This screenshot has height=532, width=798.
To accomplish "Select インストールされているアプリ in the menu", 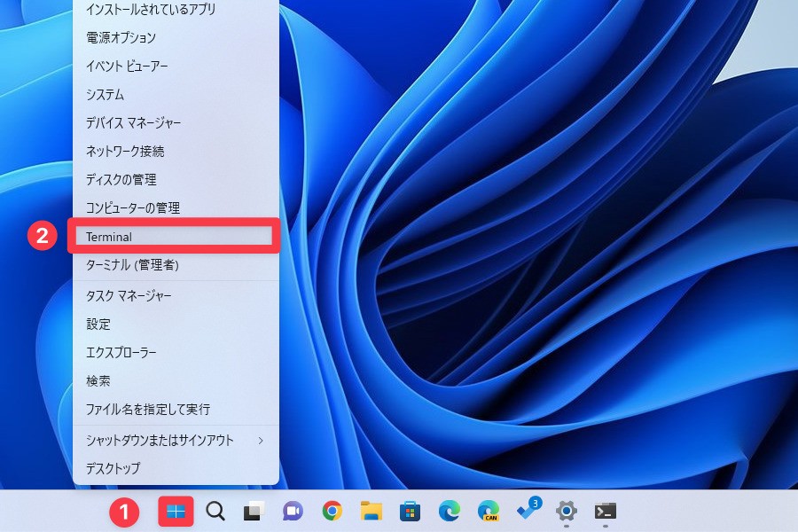I will (176, 9).
